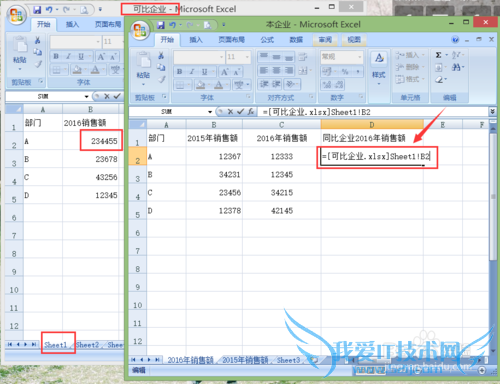
Task: Click Percent Style icon in number group
Action: pos(345,71)
